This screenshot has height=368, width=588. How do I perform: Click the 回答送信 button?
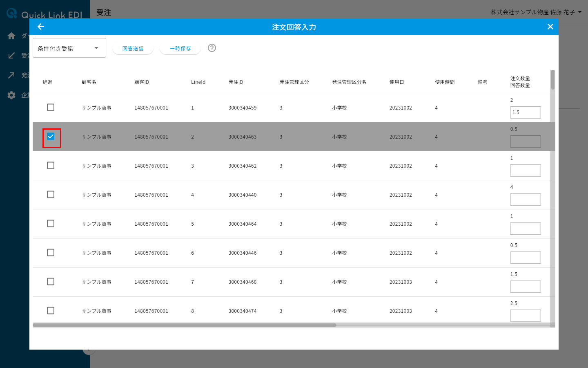(x=133, y=48)
